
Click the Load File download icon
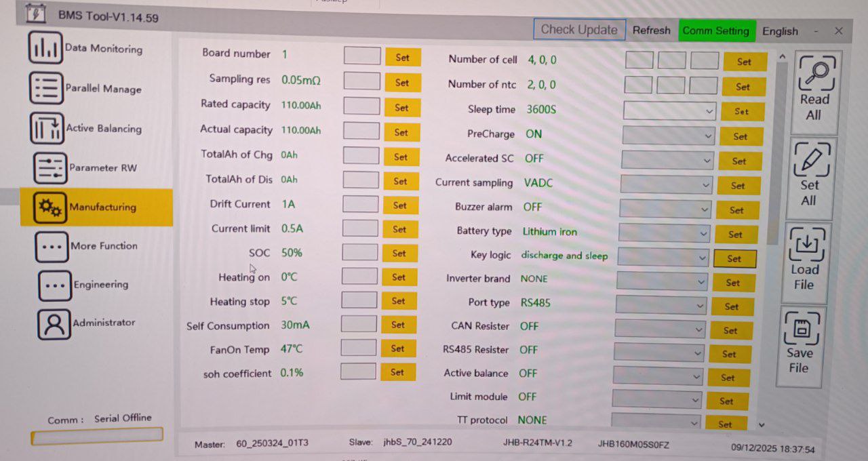[806, 244]
